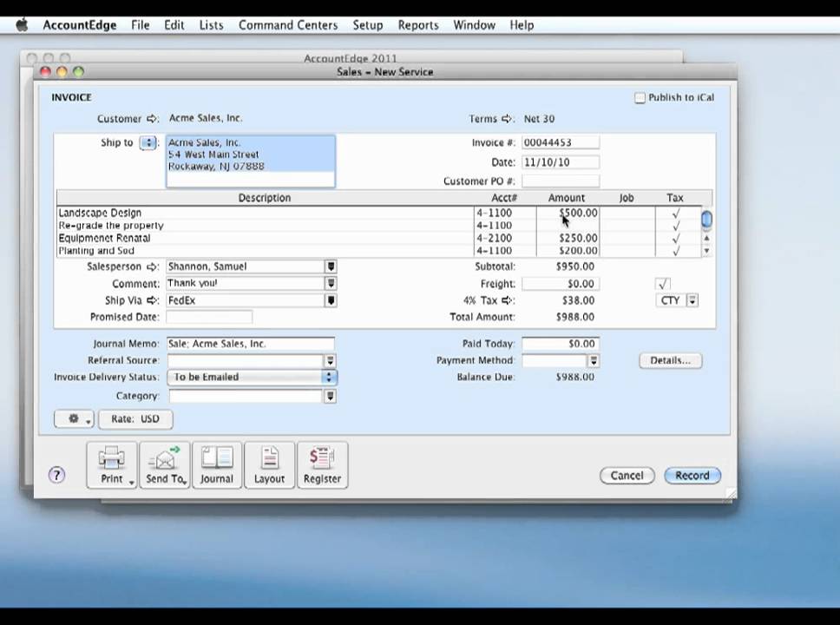
Task: Click the Journal Memo field
Action: [251, 344]
